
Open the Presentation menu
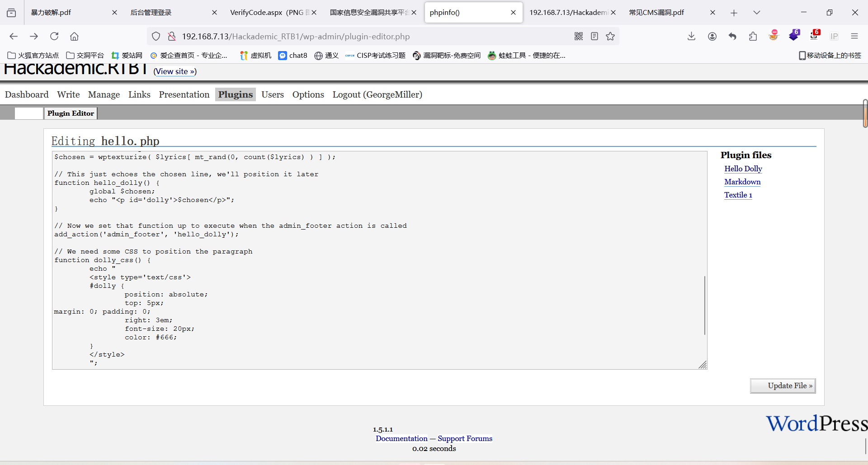click(184, 94)
